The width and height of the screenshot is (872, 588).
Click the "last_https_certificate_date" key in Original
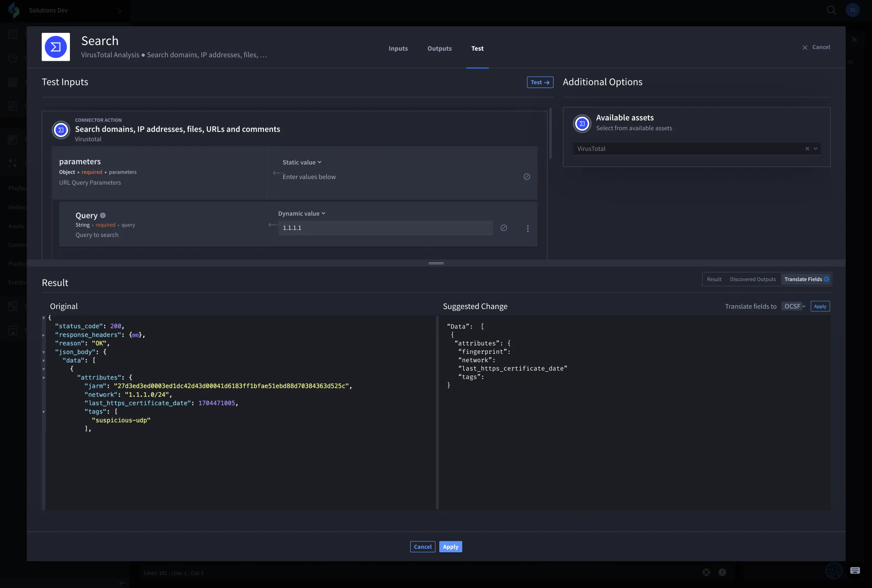(x=138, y=403)
